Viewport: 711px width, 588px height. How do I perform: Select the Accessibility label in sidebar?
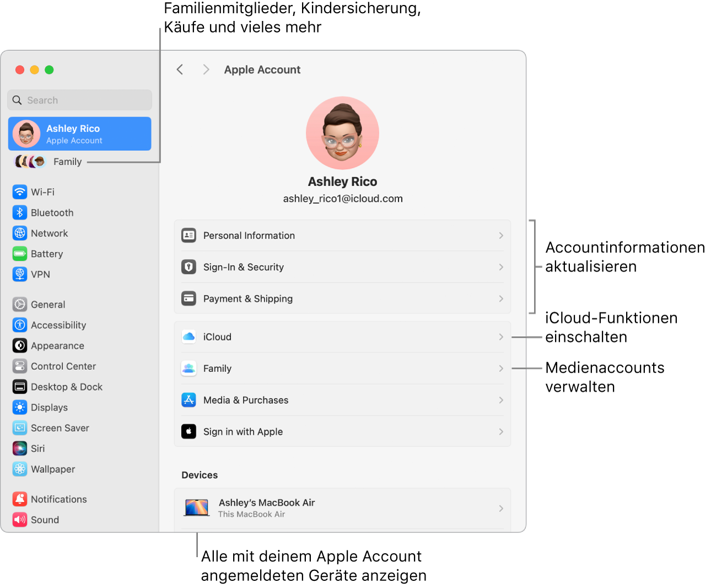58,325
